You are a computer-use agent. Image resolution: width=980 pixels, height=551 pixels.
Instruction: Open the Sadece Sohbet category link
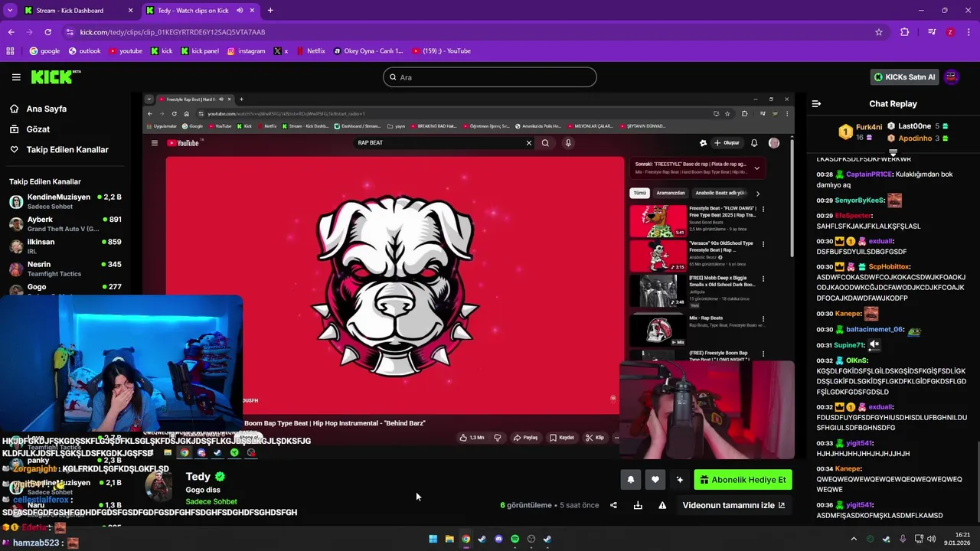[211, 502]
